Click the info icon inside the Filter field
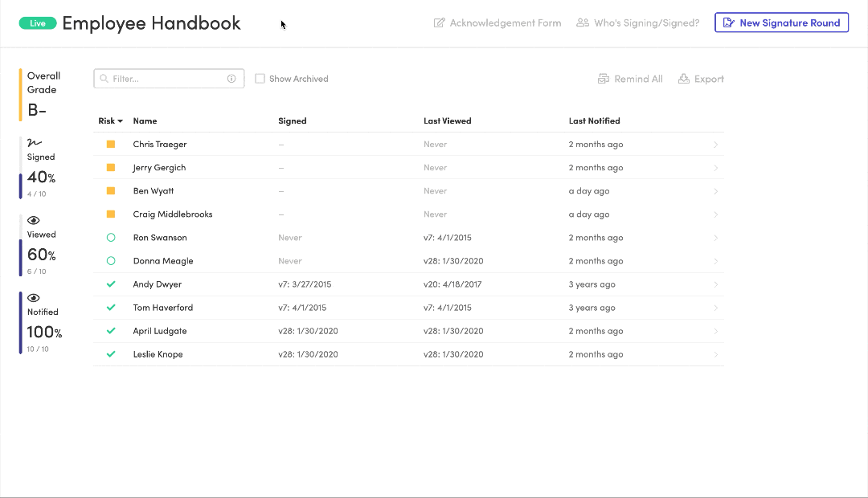Screen dimensions: 868x498 pyautogui.click(x=231, y=78)
